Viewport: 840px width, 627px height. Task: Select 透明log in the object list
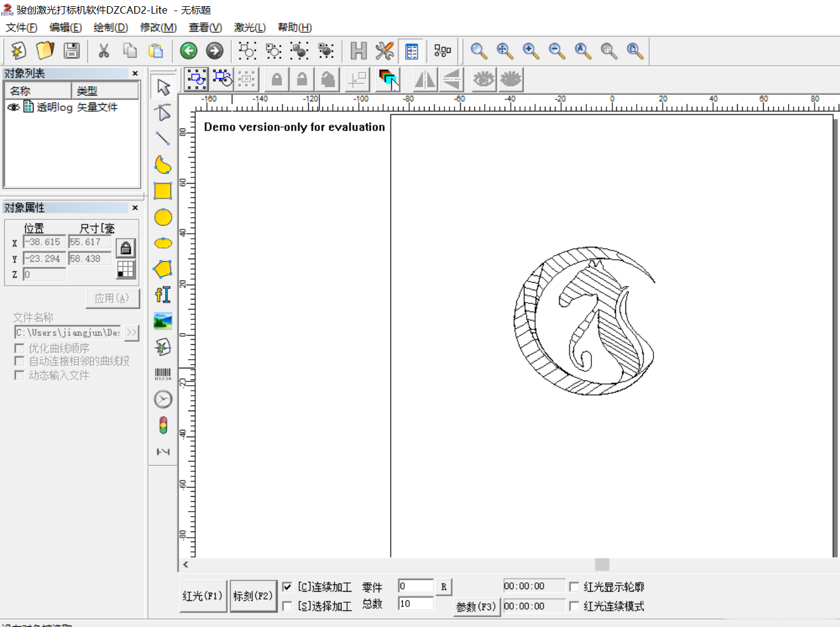click(55, 107)
